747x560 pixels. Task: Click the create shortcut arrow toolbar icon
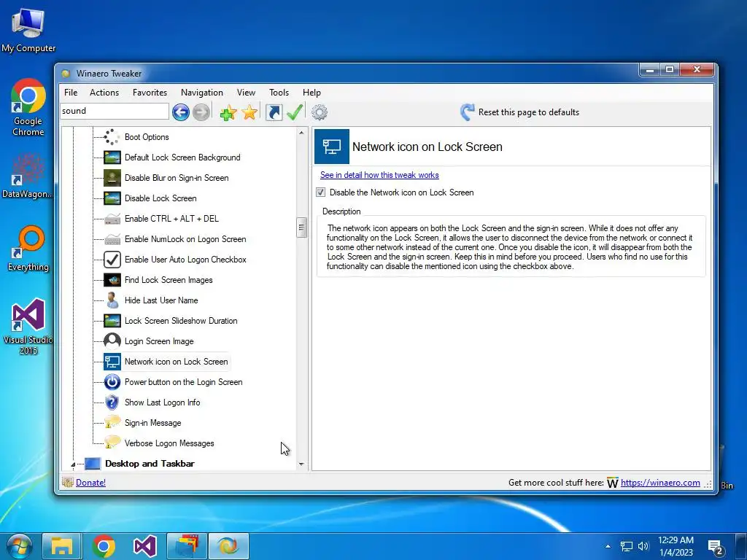coord(274,112)
